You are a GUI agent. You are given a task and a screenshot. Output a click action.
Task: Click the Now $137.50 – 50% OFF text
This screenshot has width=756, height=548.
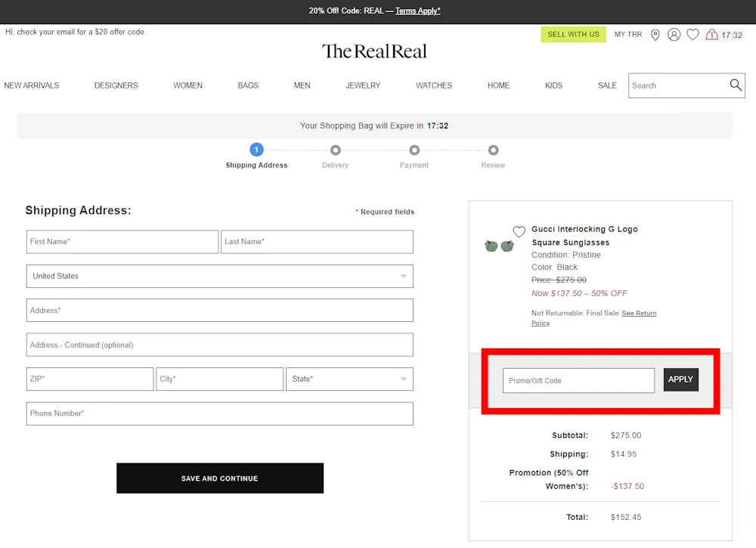(579, 293)
